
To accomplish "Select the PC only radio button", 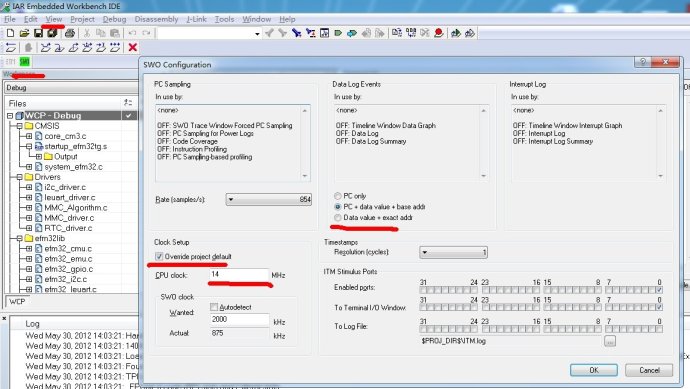I will [x=338, y=196].
